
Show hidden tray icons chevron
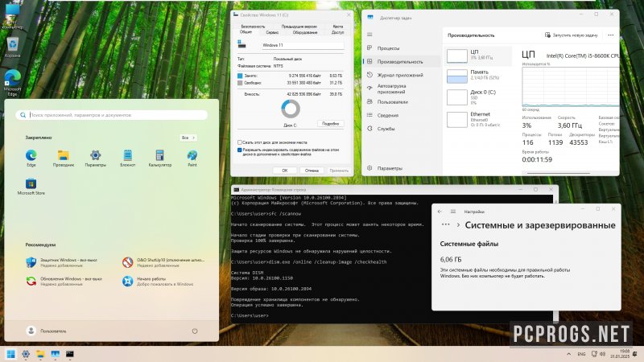coord(569,354)
